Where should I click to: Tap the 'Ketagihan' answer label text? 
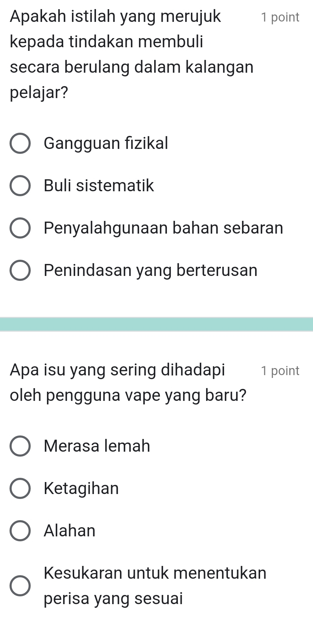[81, 488]
